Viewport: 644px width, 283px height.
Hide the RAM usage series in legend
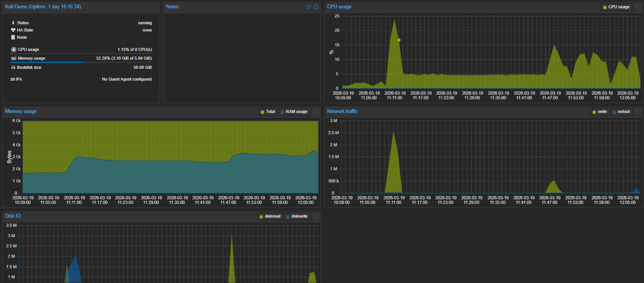[294, 112]
